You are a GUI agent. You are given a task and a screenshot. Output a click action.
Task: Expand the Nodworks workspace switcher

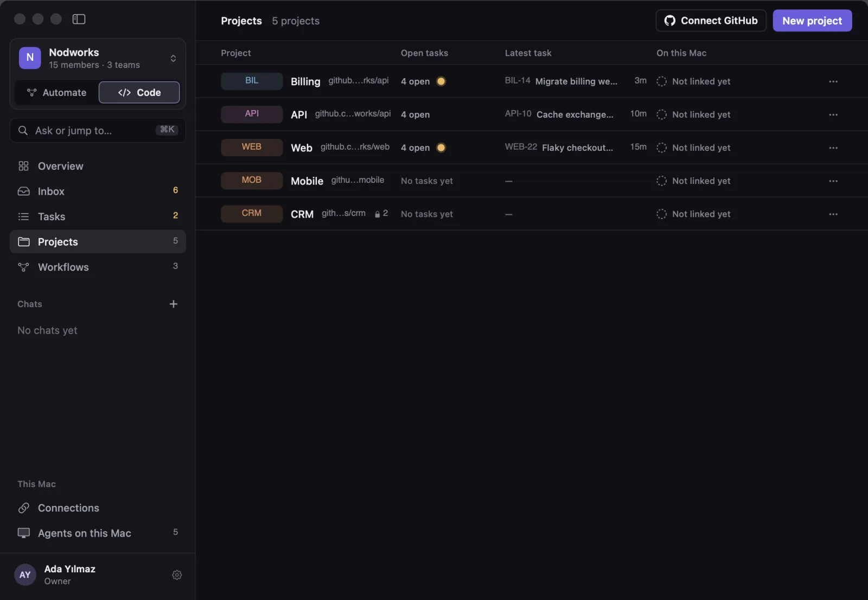pos(173,58)
